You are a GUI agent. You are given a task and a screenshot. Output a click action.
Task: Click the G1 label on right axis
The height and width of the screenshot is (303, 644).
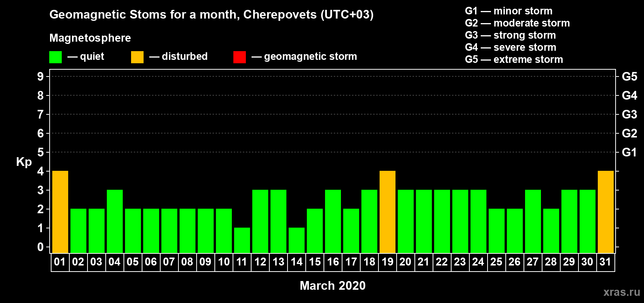pos(630,152)
